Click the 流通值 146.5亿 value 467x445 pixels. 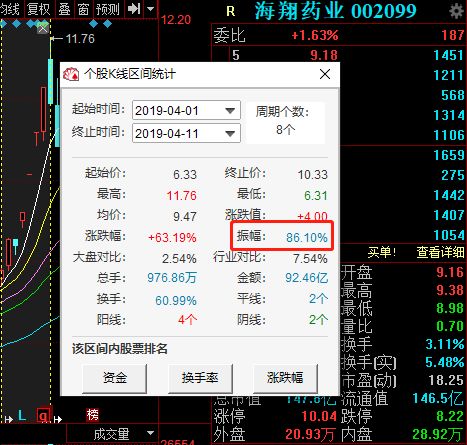coord(438,398)
